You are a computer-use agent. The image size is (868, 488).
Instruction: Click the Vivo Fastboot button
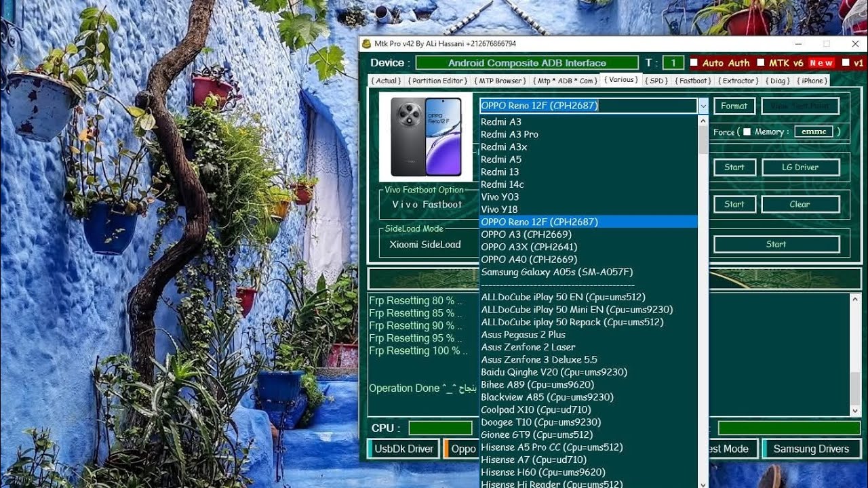click(427, 204)
